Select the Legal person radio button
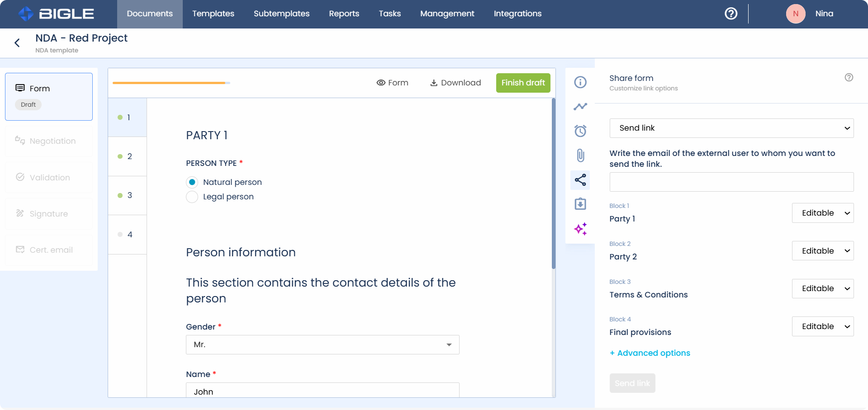 coord(192,197)
